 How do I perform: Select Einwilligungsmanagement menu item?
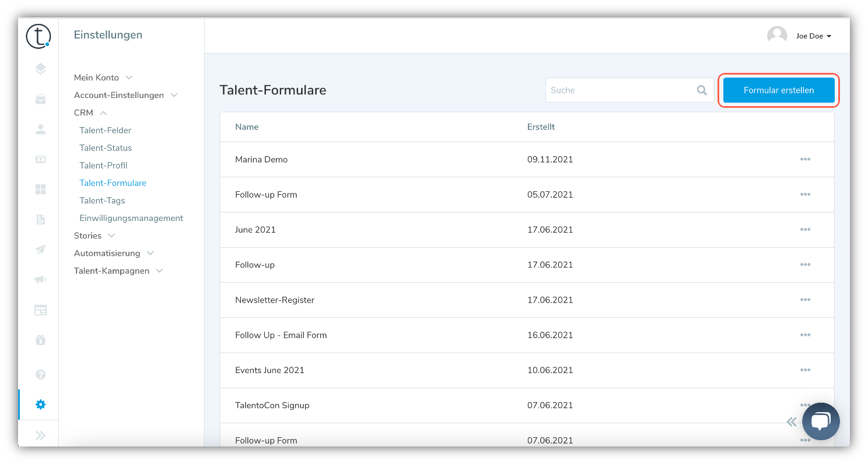point(131,218)
